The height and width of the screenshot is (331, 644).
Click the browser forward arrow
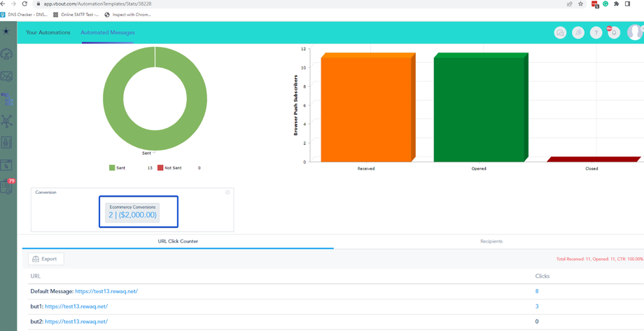click(x=15, y=3)
